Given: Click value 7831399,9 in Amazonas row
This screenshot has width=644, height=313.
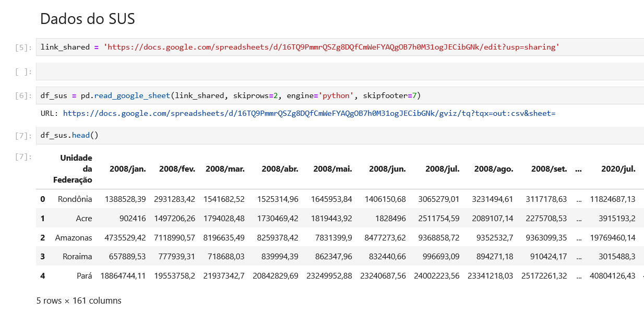Looking at the screenshot, I should (333, 237).
